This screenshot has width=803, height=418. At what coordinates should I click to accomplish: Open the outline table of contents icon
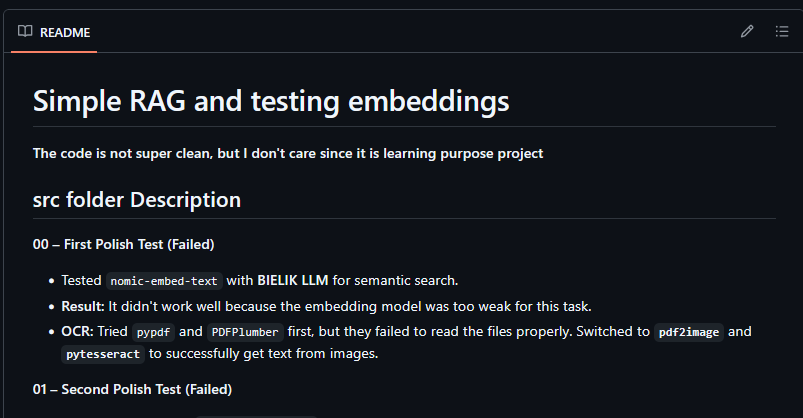(x=782, y=32)
